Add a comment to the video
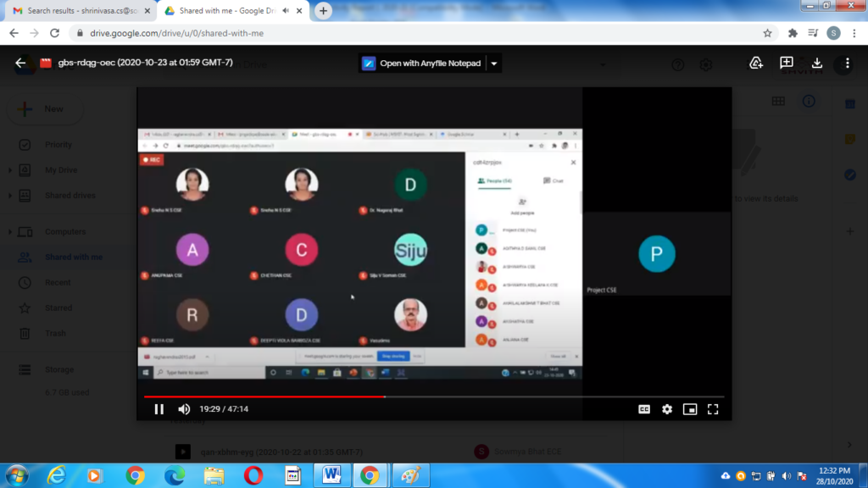868x488 pixels. (x=787, y=64)
